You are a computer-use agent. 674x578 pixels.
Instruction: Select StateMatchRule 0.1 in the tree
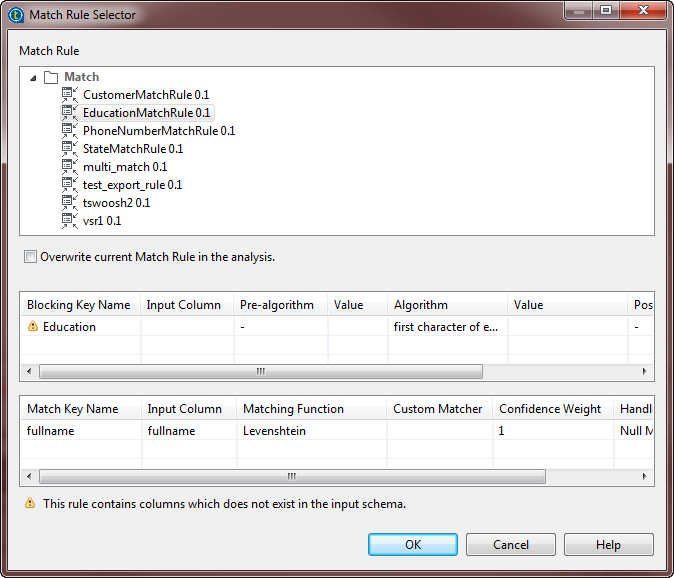coord(133,149)
